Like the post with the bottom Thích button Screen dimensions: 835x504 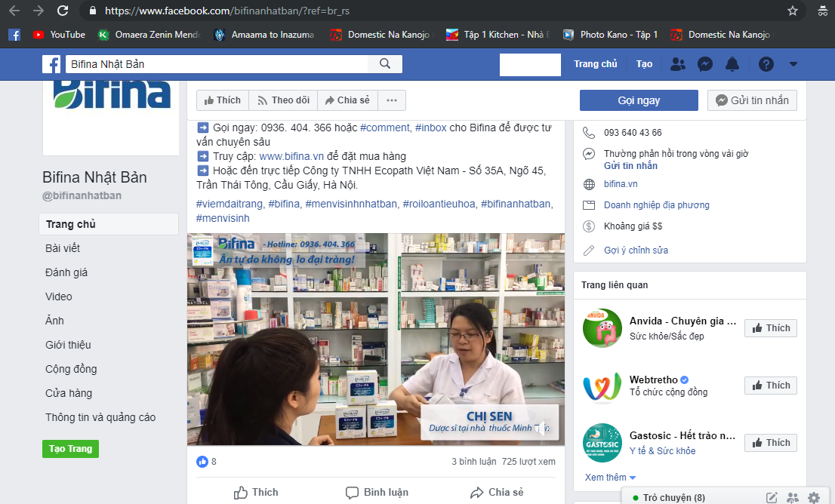coord(256,492)
